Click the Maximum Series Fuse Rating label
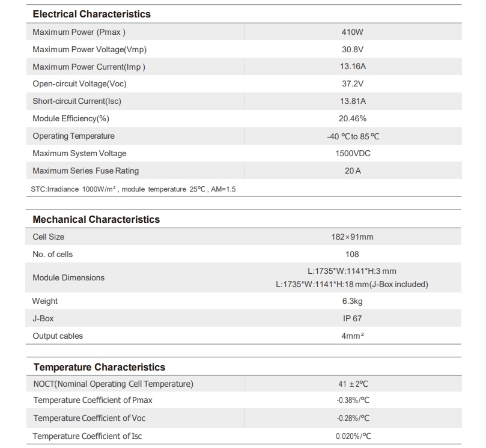 click(x=85, y=171)
